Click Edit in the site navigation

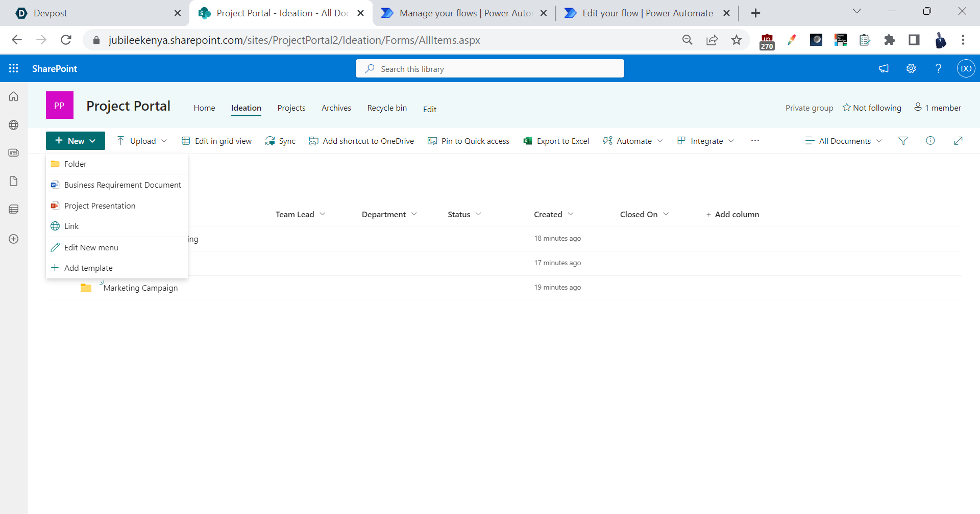430,109
